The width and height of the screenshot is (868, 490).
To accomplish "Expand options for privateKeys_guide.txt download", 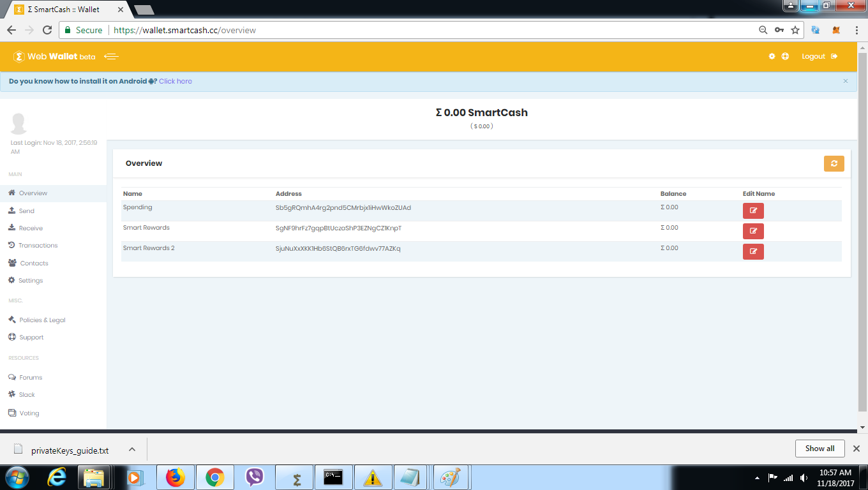I will pos(132,449).
